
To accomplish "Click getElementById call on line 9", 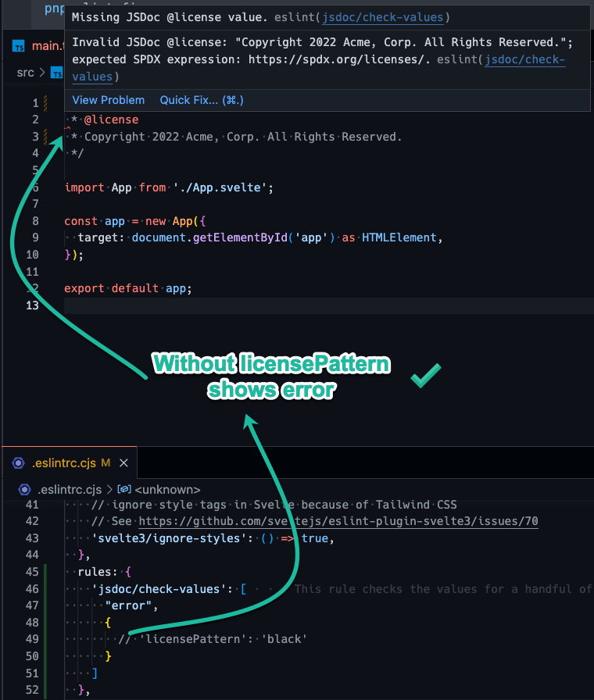I will (239, 237).
